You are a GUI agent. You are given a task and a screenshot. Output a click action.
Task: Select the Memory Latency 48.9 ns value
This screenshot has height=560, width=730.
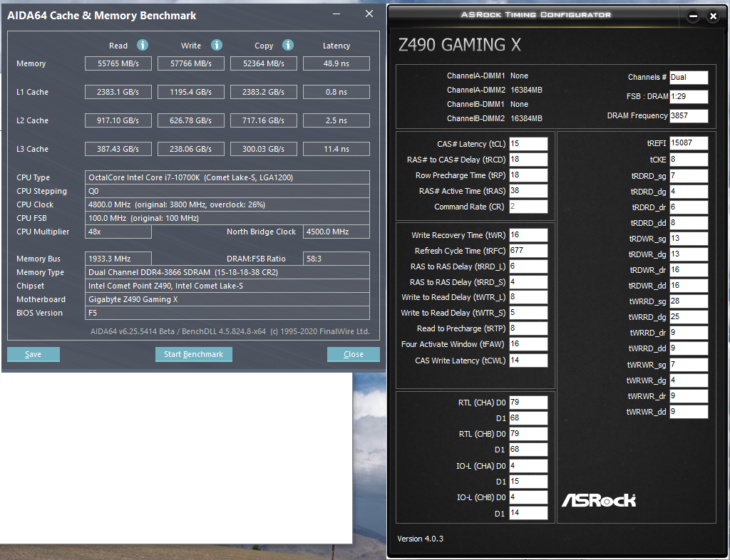pos(336,63)
